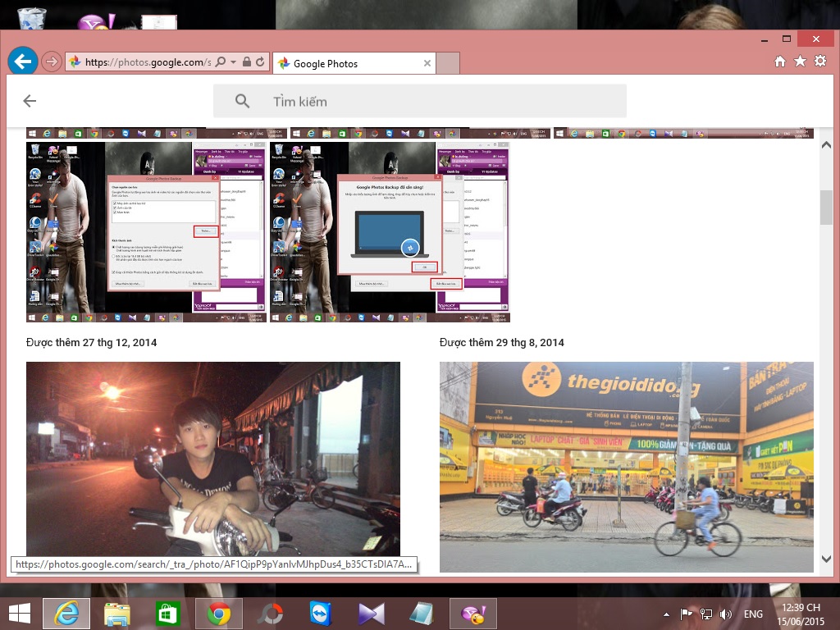
Task: Click the page scrollbar up arrow
Action: point(826,144)
